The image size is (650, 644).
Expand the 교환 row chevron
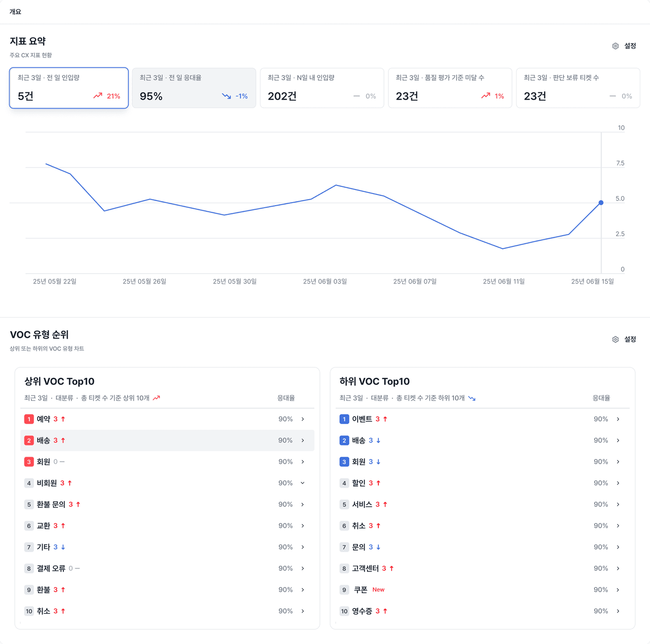303,526
